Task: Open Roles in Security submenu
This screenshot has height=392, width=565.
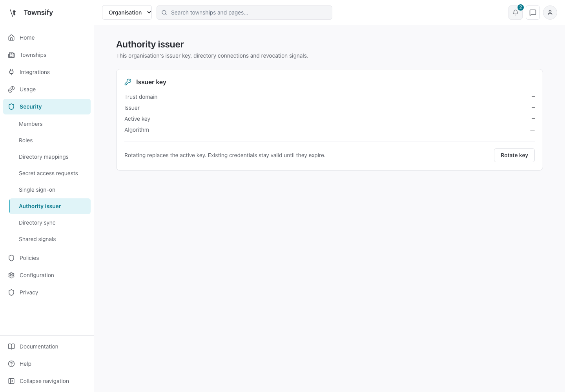Action: 50,140
